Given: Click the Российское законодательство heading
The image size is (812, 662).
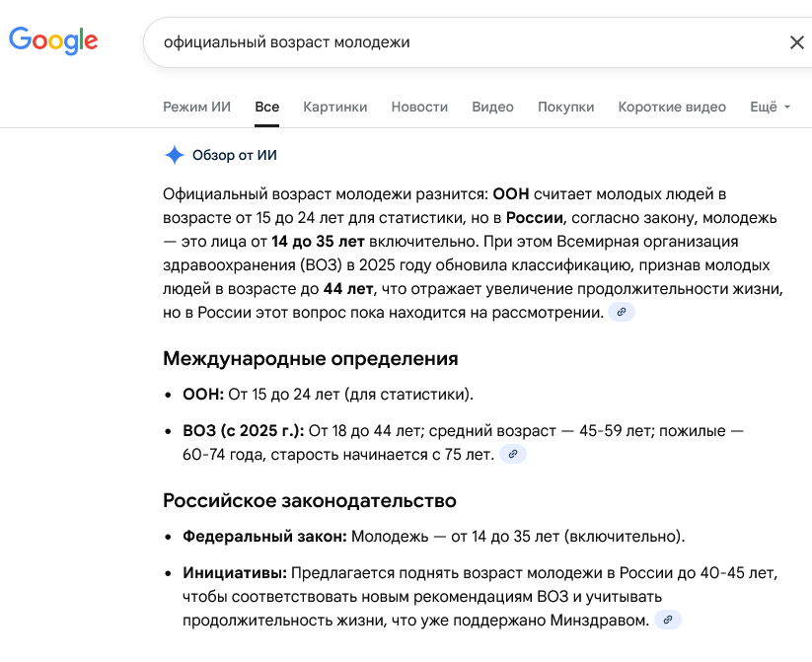Looking at the screenshot, I should pyautogui.click(x=309, y=500).
